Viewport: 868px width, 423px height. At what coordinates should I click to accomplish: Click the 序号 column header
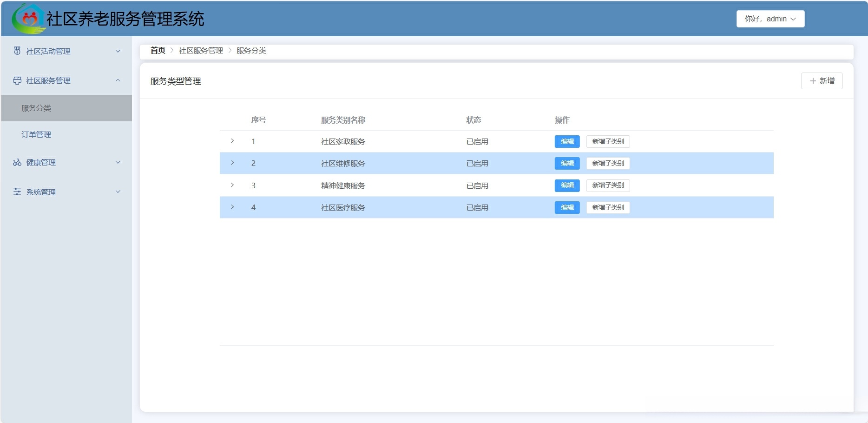click(x=258, y=120)
